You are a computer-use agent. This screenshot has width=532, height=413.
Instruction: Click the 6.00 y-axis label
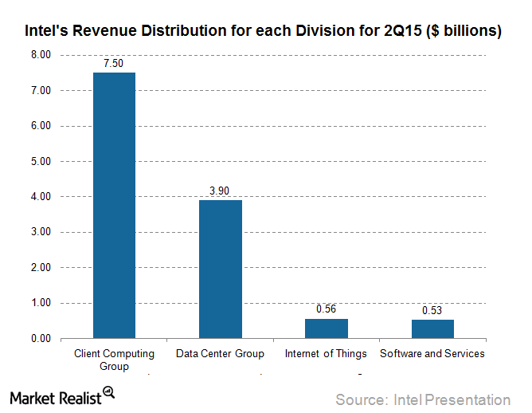41,126
